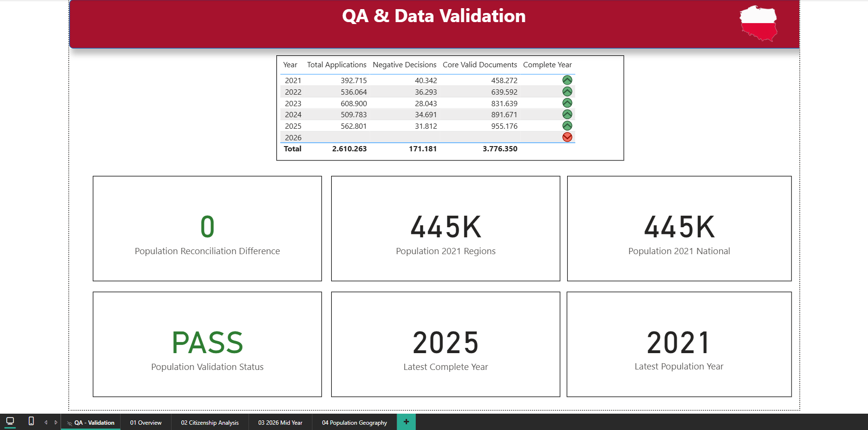Click the previous page arrow

(x=46, y=422)
